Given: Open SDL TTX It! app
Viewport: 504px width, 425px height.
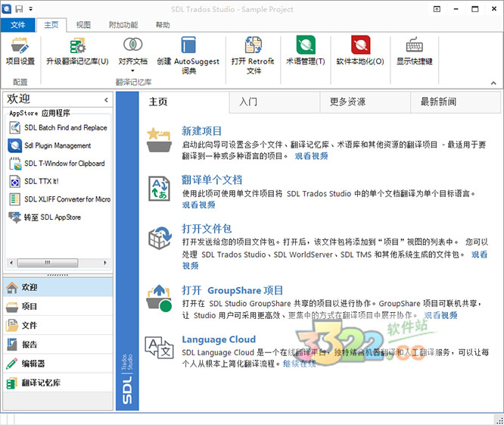Looking at the screenshot, I should pos(34,182).
